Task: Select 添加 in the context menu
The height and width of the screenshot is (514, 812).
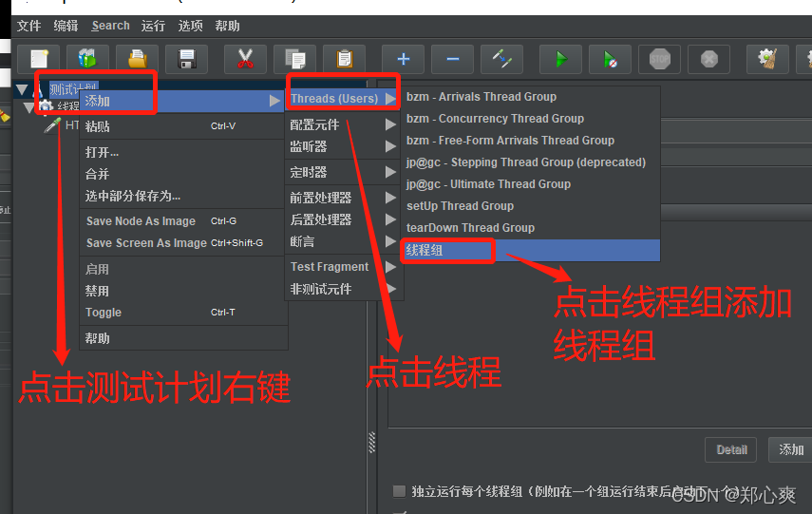Action: click(182, 101)
